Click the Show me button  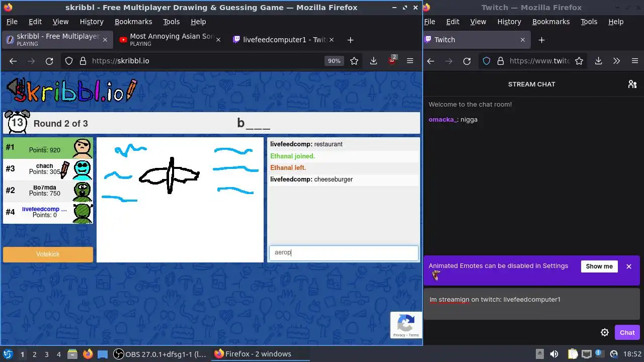point(599,266)
